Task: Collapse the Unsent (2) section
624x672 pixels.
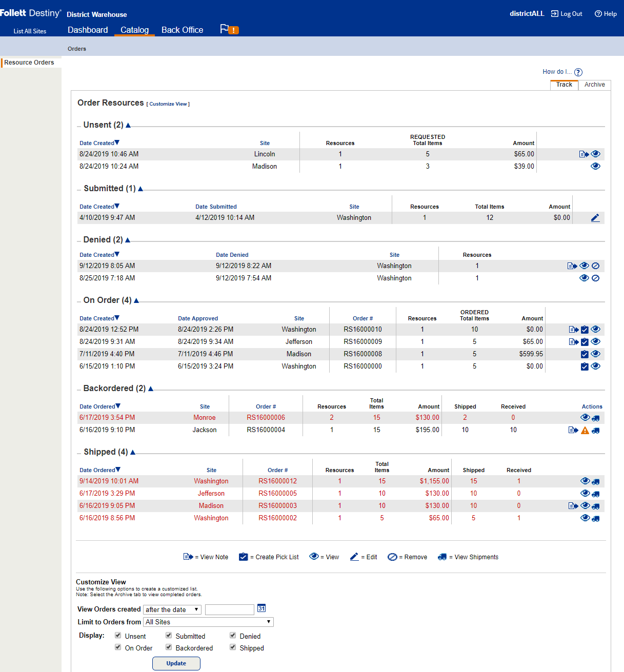Action: pyautogui.click(x=128, y=126)
